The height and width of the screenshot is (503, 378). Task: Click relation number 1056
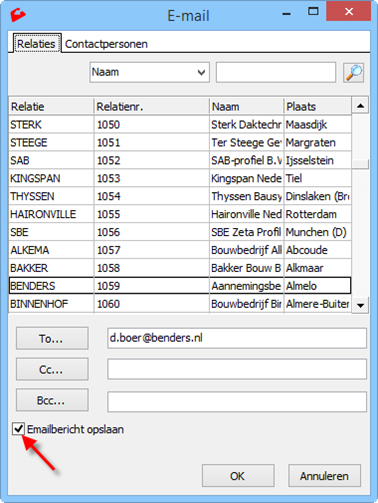click(152, 232)
